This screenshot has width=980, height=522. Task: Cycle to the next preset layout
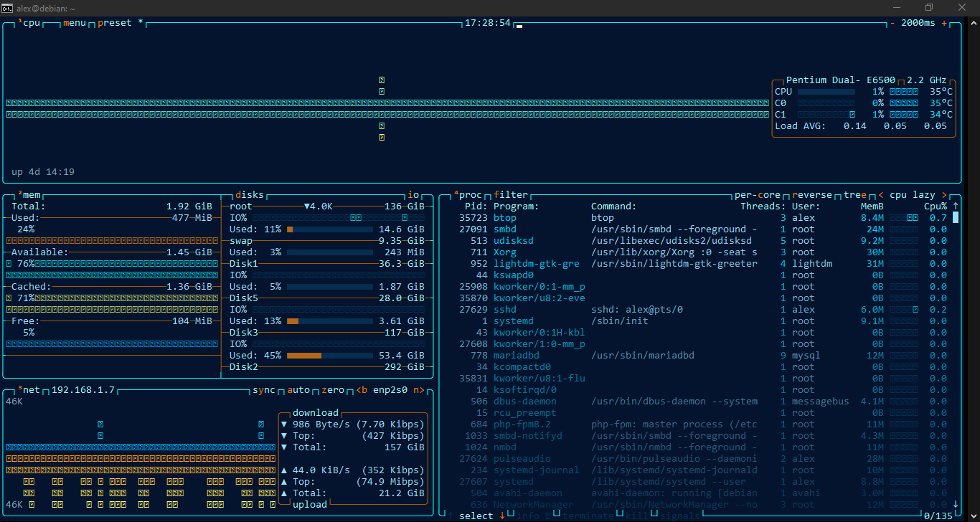[114, 22]
